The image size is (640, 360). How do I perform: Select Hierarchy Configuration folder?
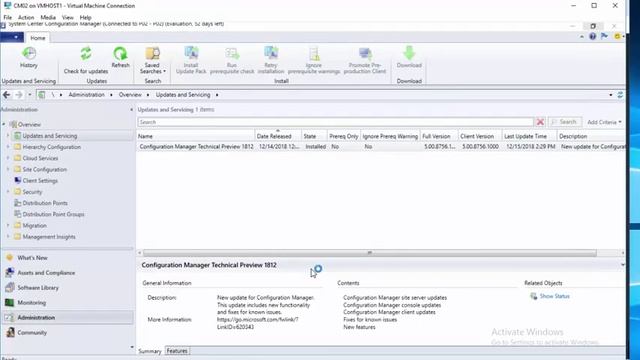click(51, 147)
